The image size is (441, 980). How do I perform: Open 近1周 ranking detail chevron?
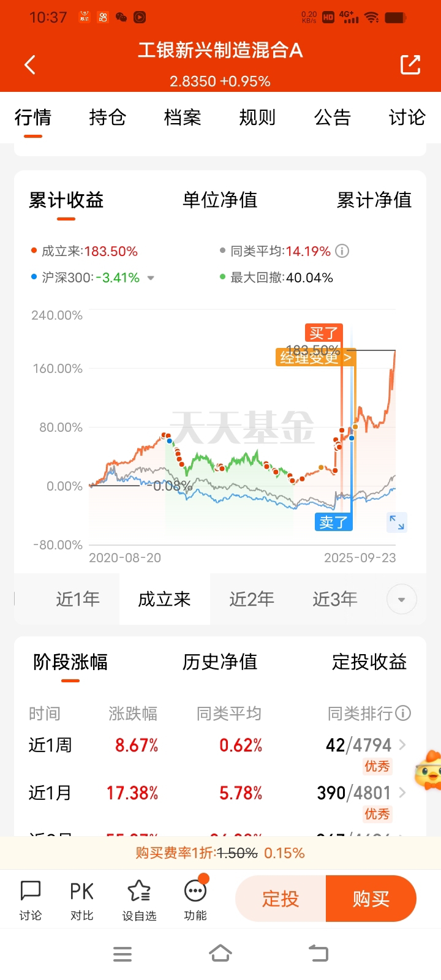[402, 745]
